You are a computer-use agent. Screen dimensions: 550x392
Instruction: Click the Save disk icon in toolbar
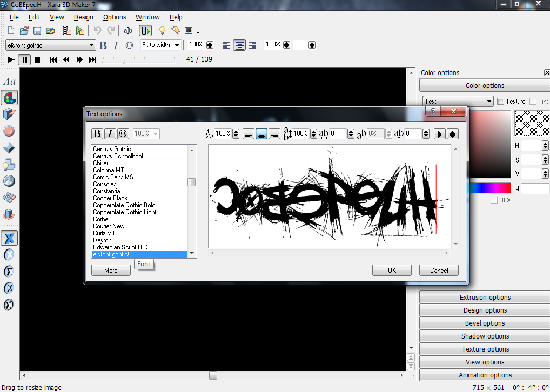pyautogui.click(x=37, y=31)
